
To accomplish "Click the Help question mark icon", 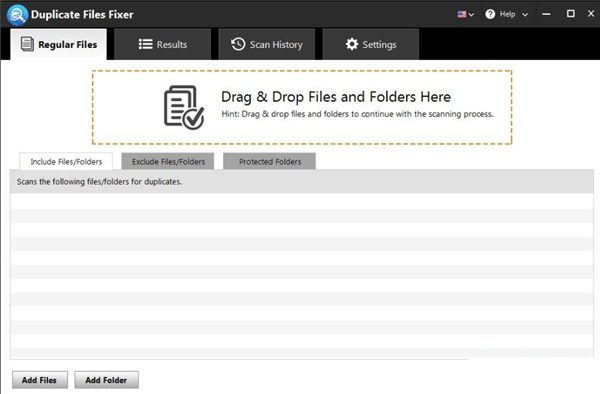I will 490,15.
